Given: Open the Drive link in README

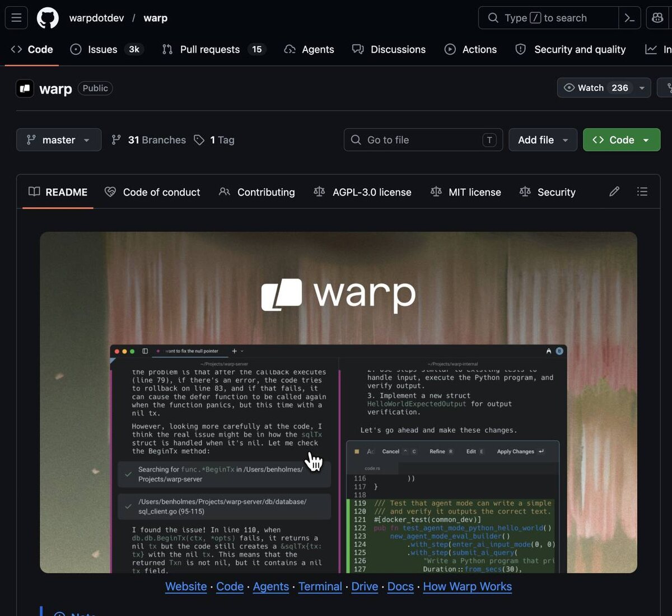Looking at the screenshot, I should (x=365, y=586).
